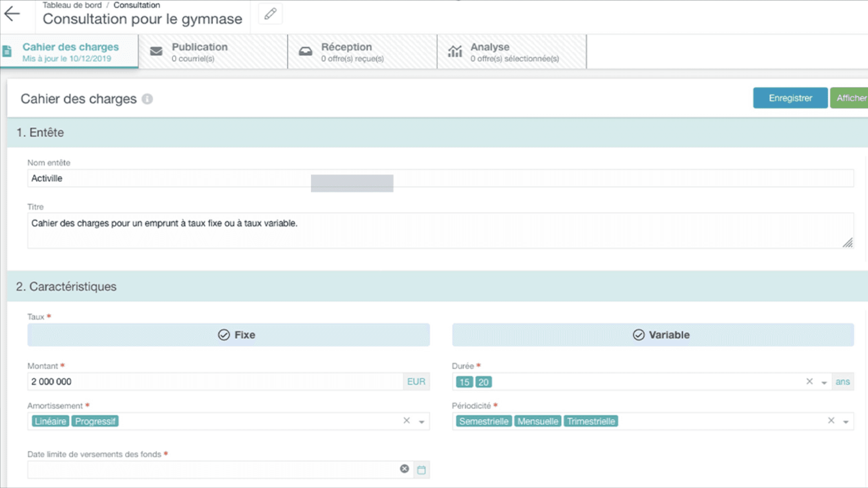This screenshot has width=868, height=488.
Task: Click the pencil edit title icon
Action: 270,14
